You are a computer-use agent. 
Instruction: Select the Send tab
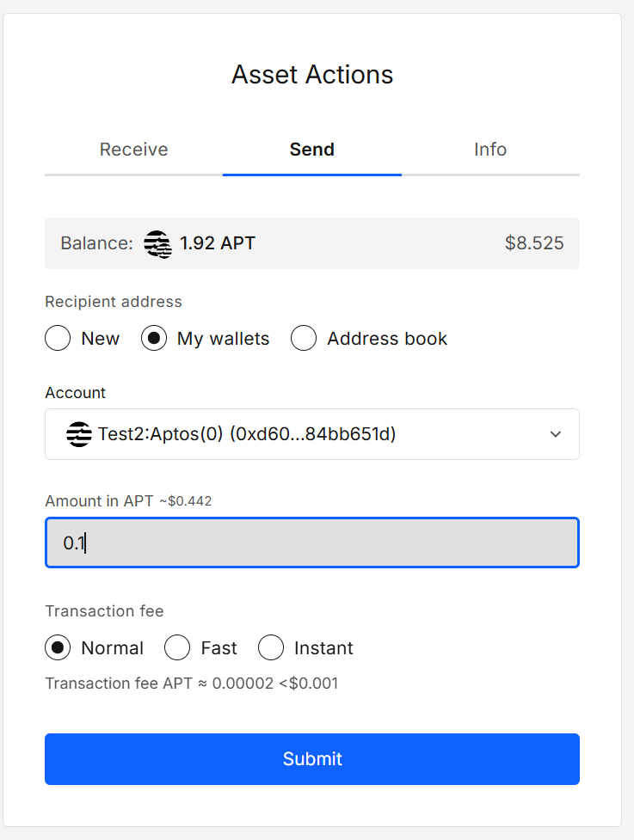[311, 150]
